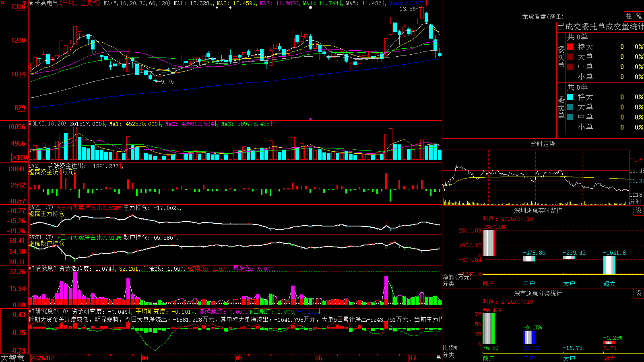Click the second white plus marker under MA2
Screen dimensions: 644x362
[230, 8]
